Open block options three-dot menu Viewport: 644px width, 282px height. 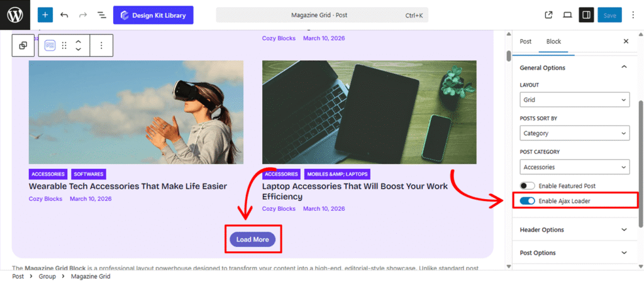pyautogui.click(x=101, y=45)
